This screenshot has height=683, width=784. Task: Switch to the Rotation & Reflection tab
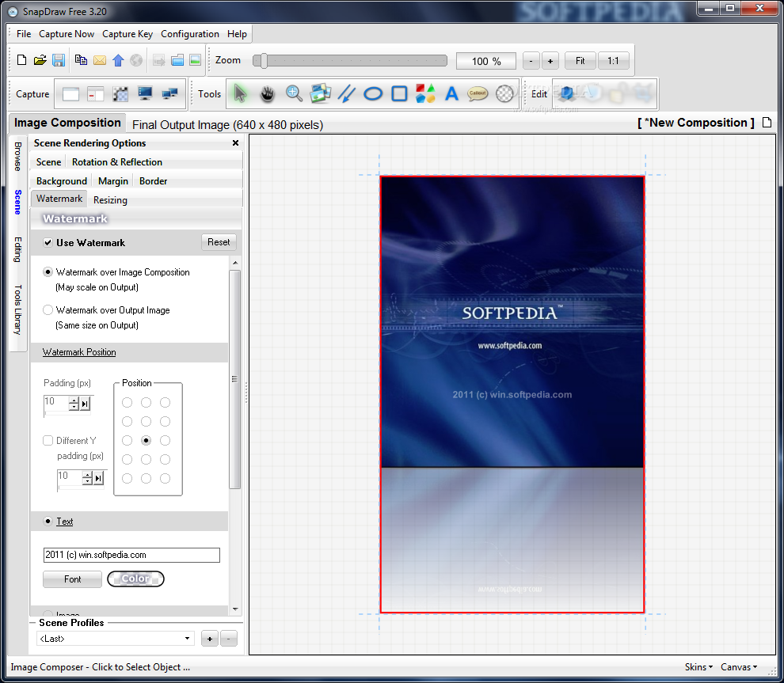(x=117, y=162)
